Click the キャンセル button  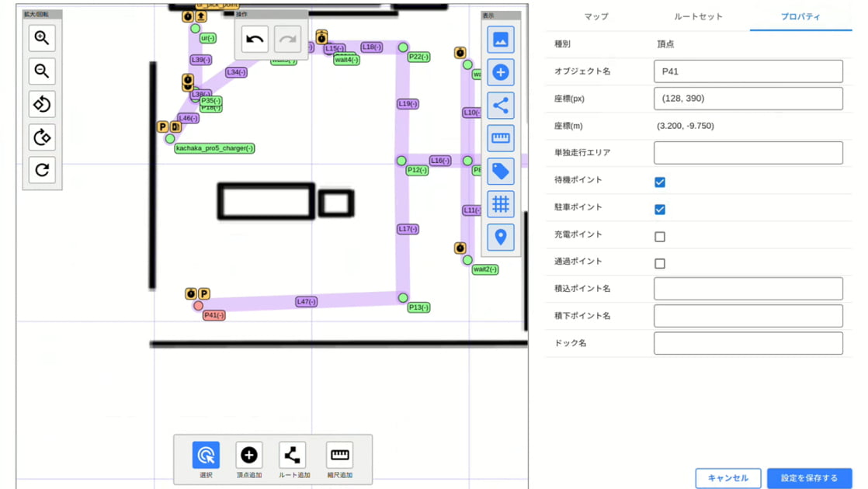(727, 478)
